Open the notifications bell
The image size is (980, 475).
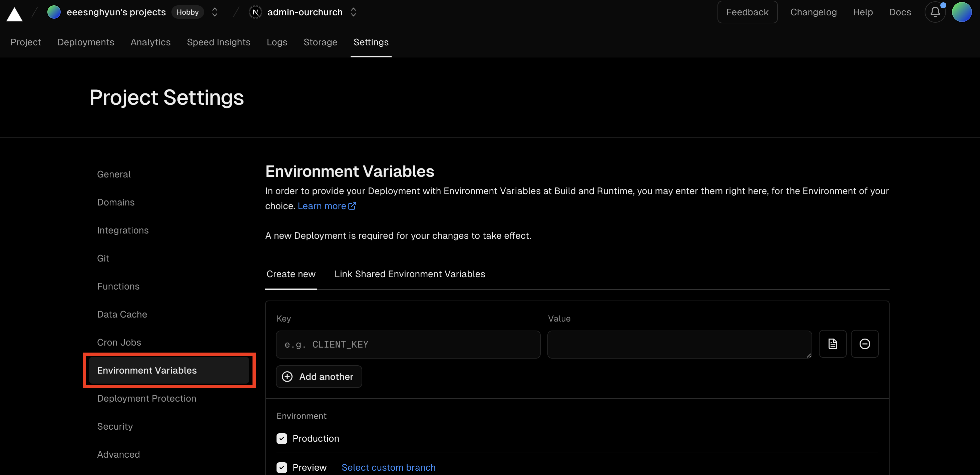click(x=935, y=12)
